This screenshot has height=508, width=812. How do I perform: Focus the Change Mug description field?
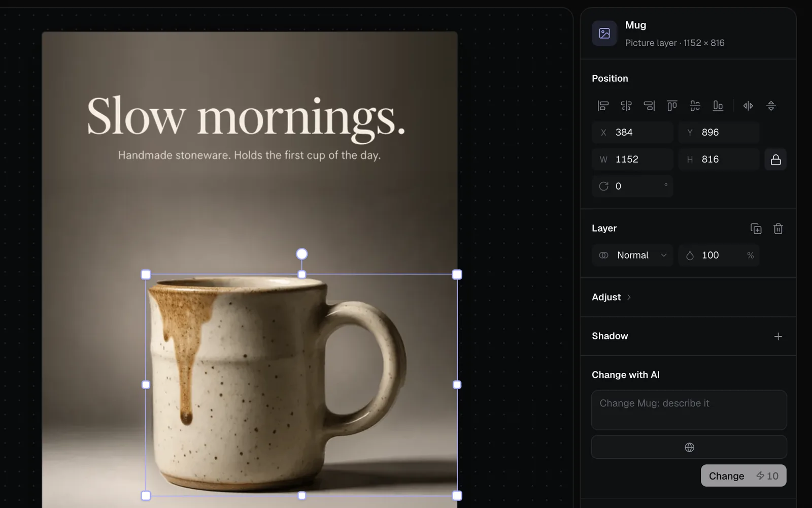point(689,410)
